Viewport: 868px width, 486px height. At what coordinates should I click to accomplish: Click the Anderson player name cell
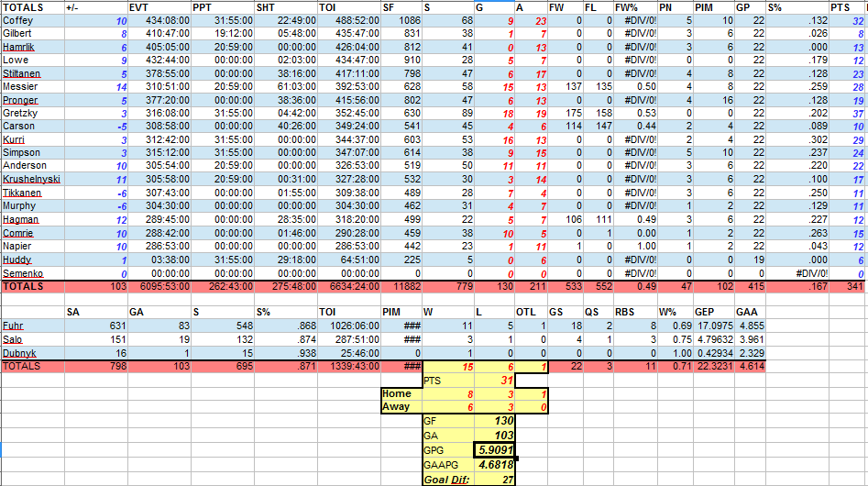pyautogui.click(x=33, y=165)
